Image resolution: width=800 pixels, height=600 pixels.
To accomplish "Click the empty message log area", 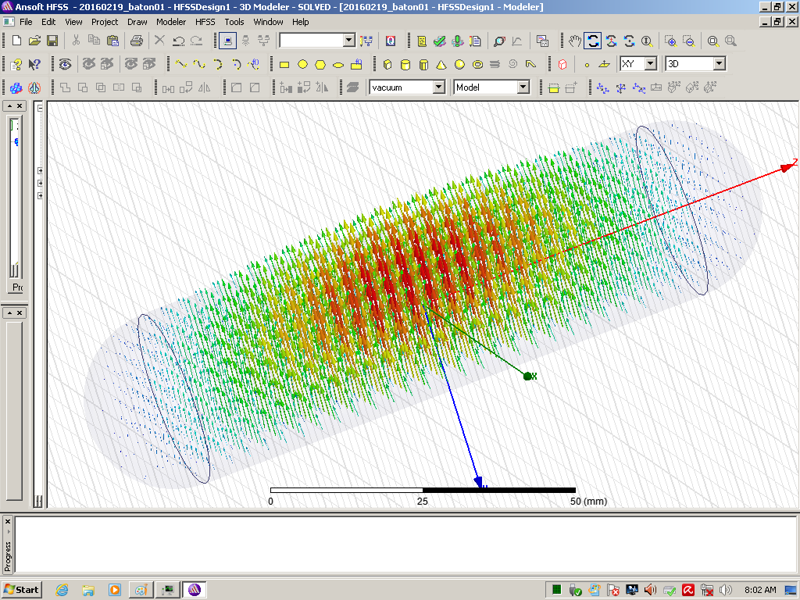I will [x=400, y=545].
